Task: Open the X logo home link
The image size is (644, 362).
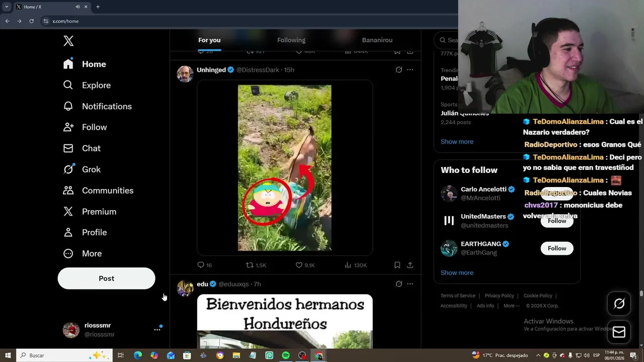Action: tap(68, 41)
